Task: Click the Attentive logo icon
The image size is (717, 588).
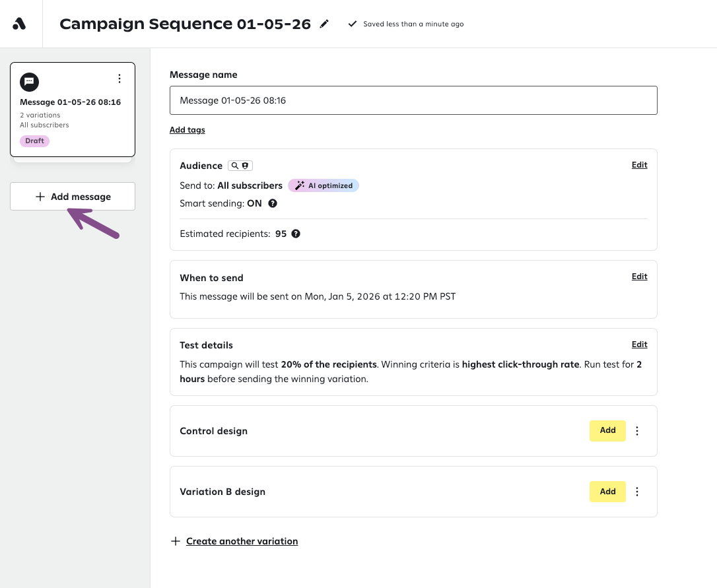Action: [x=20, y=24]
